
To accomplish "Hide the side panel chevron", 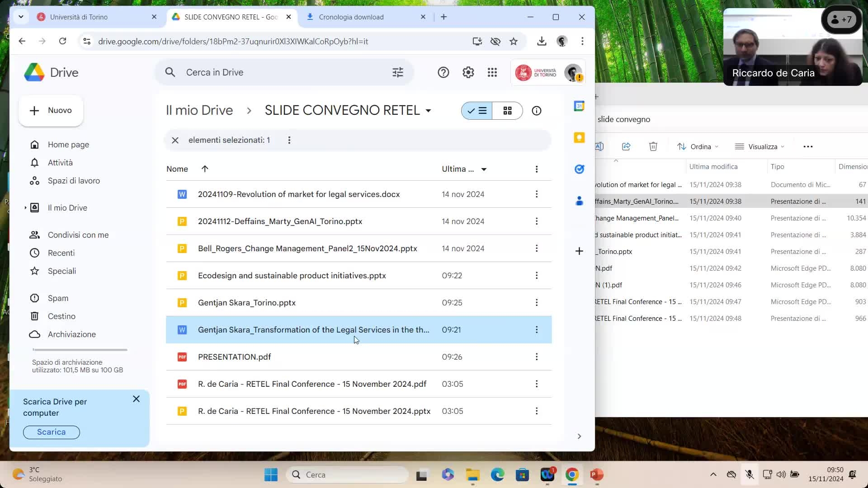I will [x=579, y=436].
